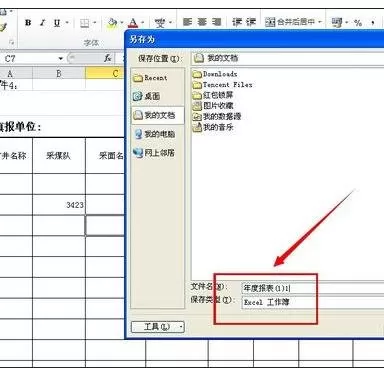Open the 保存位置 folder dropdown

[288, 58]
